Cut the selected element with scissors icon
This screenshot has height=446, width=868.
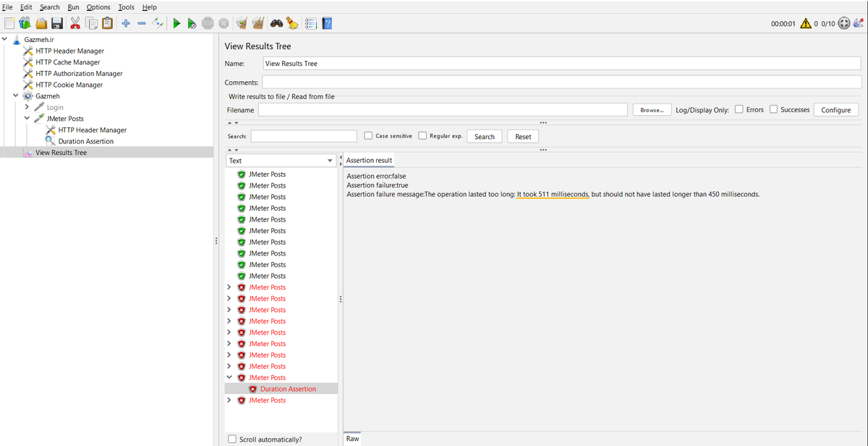(75, 23)
